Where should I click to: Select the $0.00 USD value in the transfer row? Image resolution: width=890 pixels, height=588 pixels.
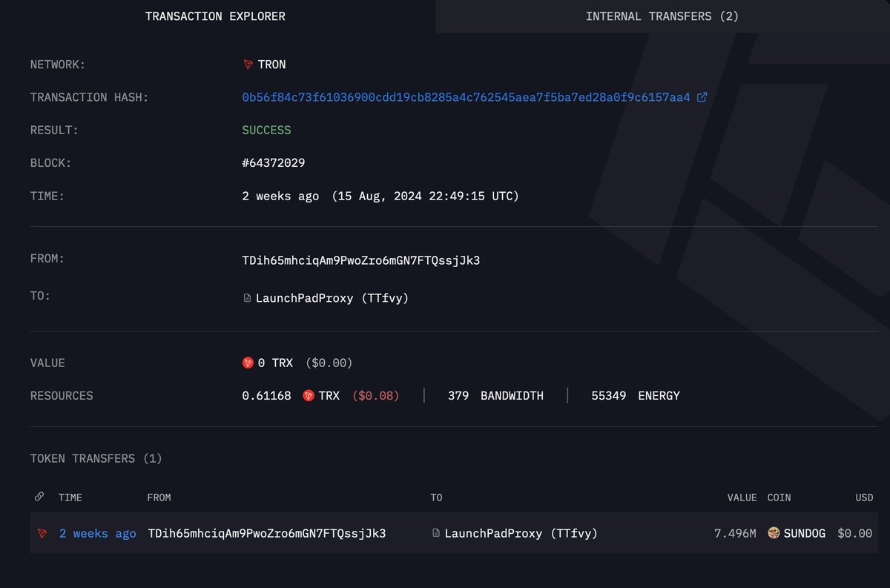854,534
